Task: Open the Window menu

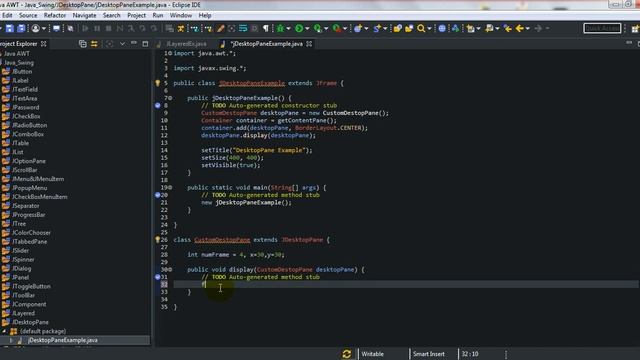Action: click(x=181, y=16)
